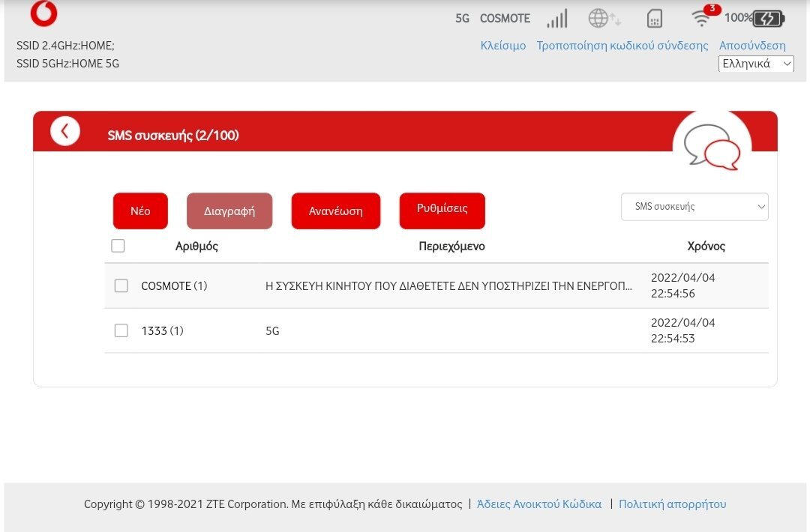Click the battery charging icon
This screenshot has height=532, width=810.
pyautogui.click(x=769, y=19)
